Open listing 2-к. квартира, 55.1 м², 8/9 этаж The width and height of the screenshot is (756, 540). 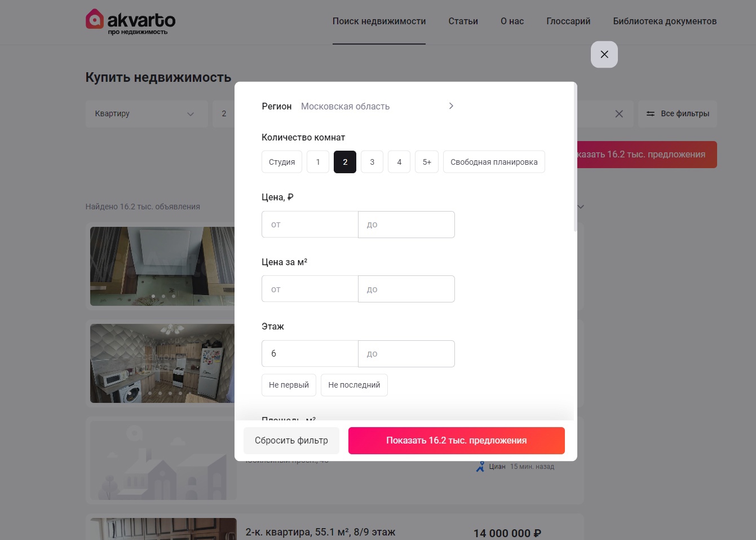(320, 532)
